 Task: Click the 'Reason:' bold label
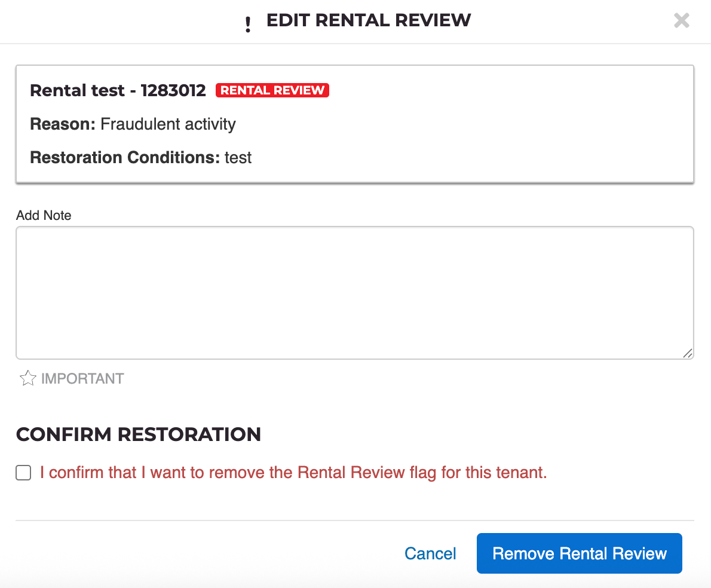tap(63, 124)
